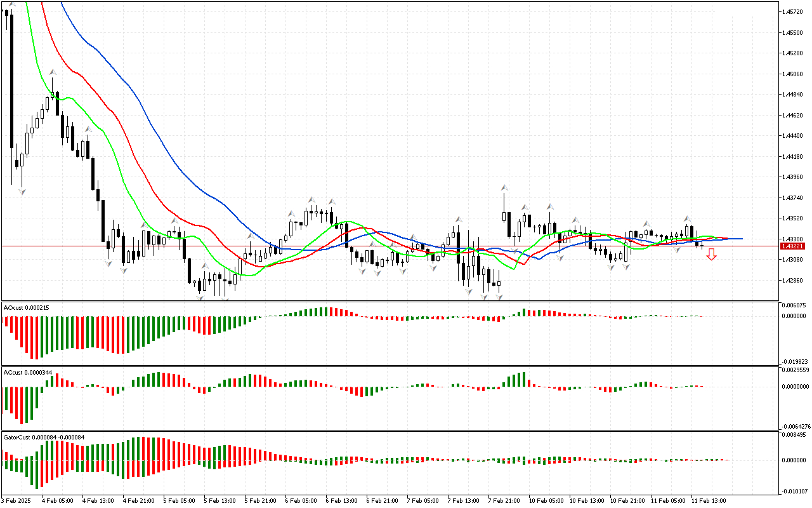
Task: Click the 10 Feb 21:00 time label
Action: click(x=627, y=500)
